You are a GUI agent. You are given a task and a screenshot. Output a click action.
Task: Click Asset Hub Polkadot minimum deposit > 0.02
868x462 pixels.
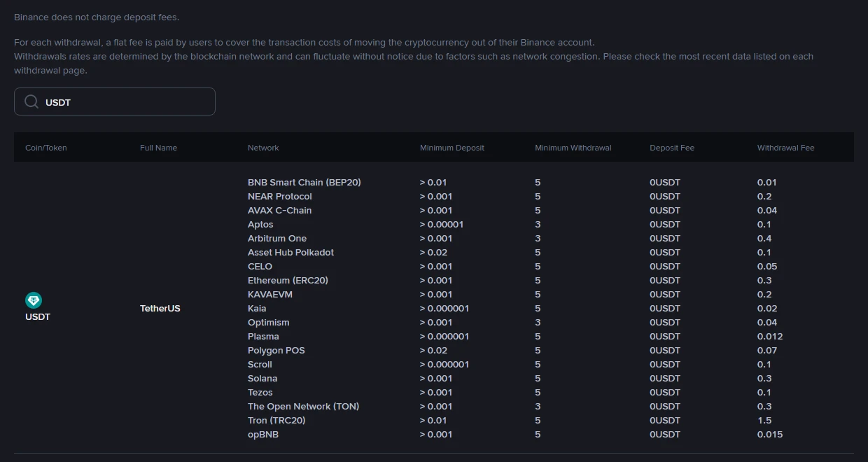pyautogui.click(x=433, y=253)
